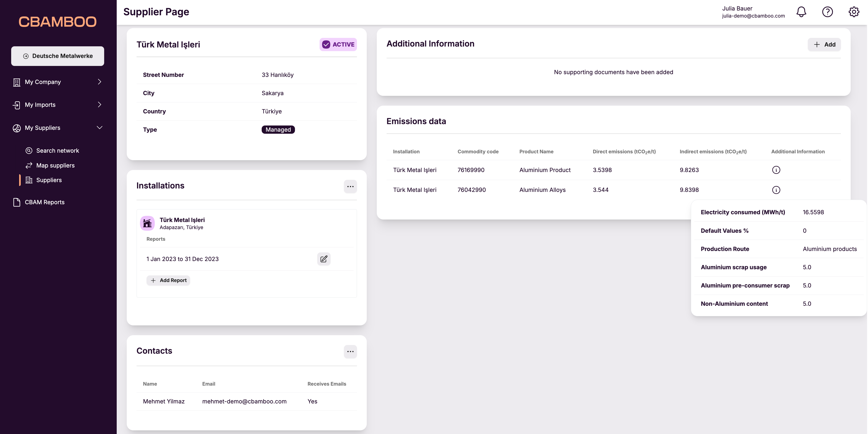Go to Map suppliers page
The width and height of the screenshot is (868, 434).
pos(55,166)
